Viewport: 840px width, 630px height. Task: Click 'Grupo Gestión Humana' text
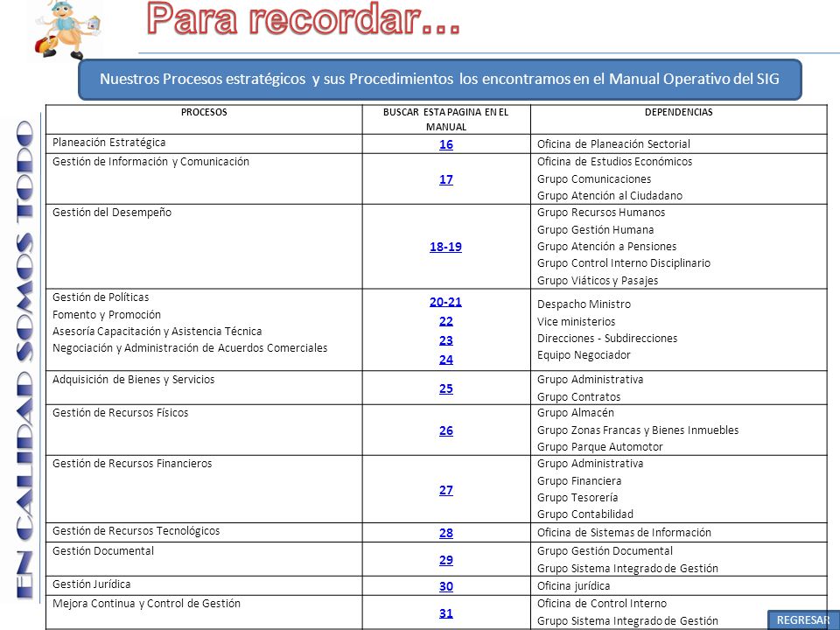pos(595,230)
